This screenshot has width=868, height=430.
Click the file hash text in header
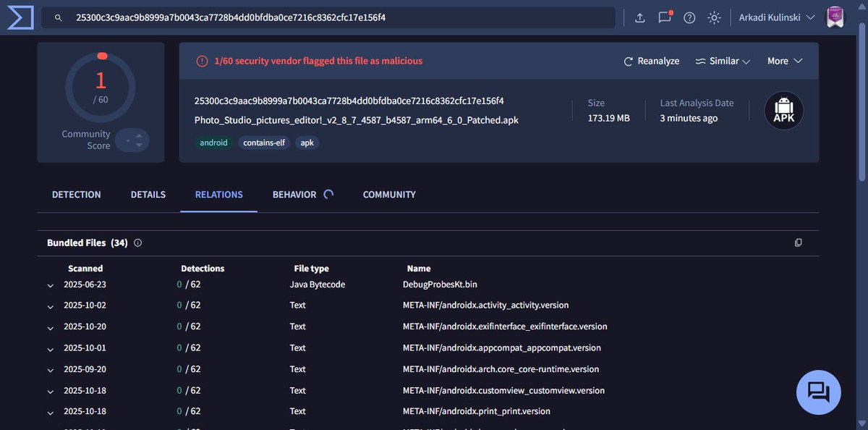point(349,101)
